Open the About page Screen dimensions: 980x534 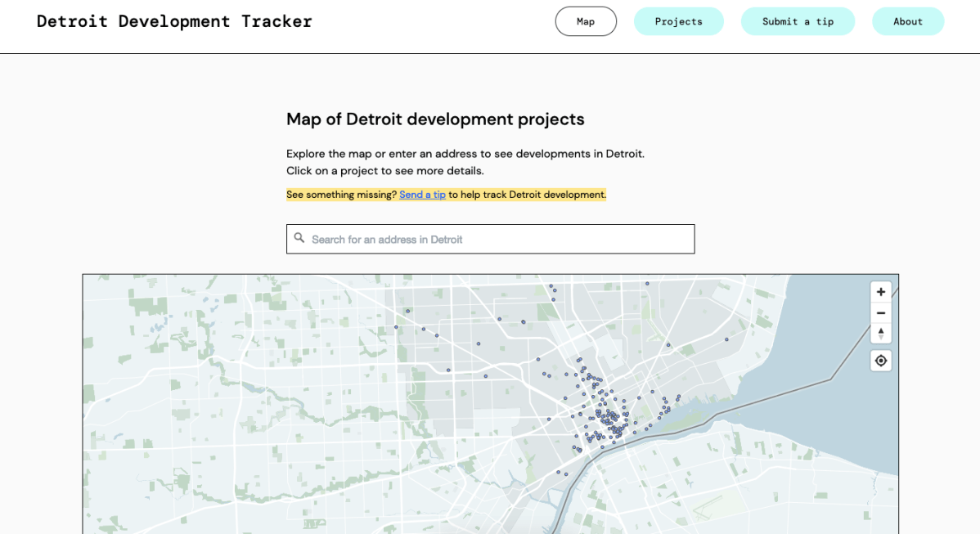[908, 21]
